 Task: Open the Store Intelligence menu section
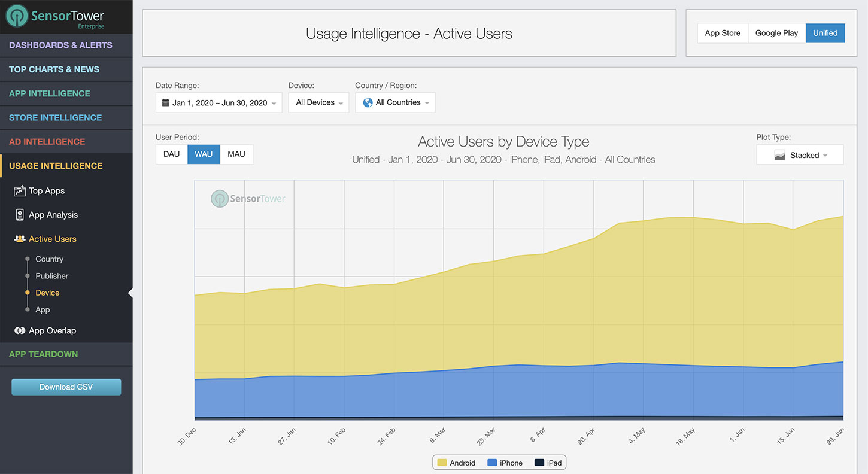coord(55,118)
